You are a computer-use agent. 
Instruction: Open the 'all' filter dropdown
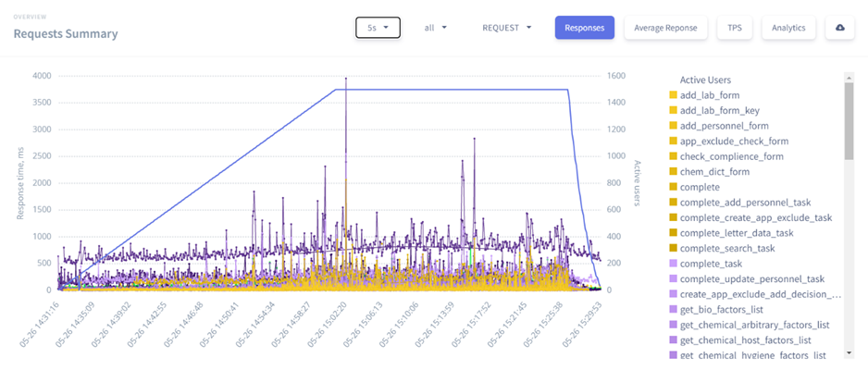(x=435, y=28)
